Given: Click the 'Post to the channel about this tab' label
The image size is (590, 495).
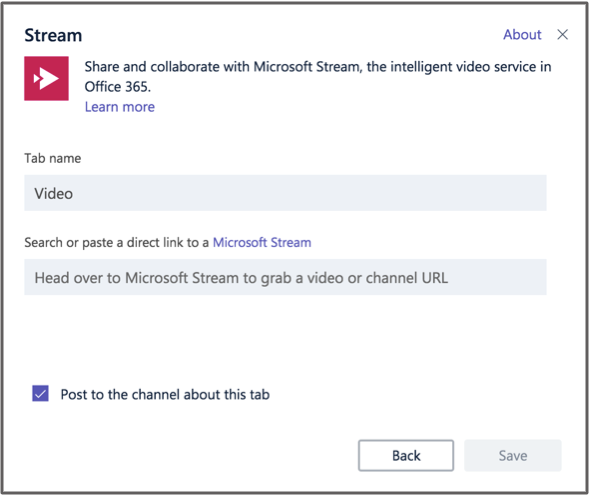Looking at the screenshot, I should tap(165, 394).
